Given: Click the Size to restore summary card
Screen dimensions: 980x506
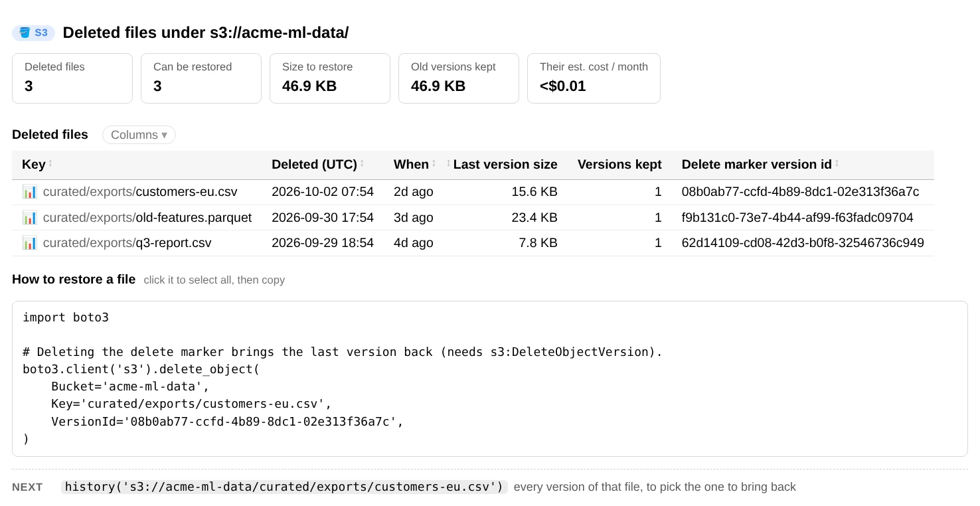Looking at the screenshot, I should point(330,78).
